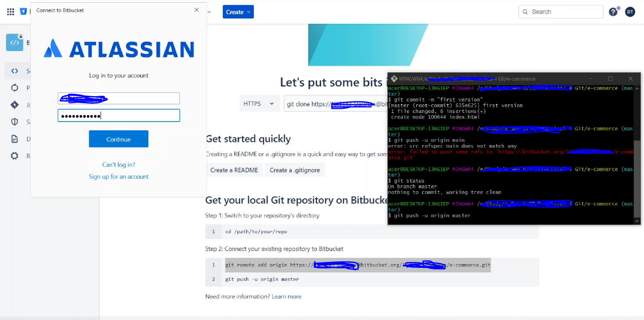
Task: Expand the header chevron beside the dialog
Action: pyautogui.click(x=209, y=12)
